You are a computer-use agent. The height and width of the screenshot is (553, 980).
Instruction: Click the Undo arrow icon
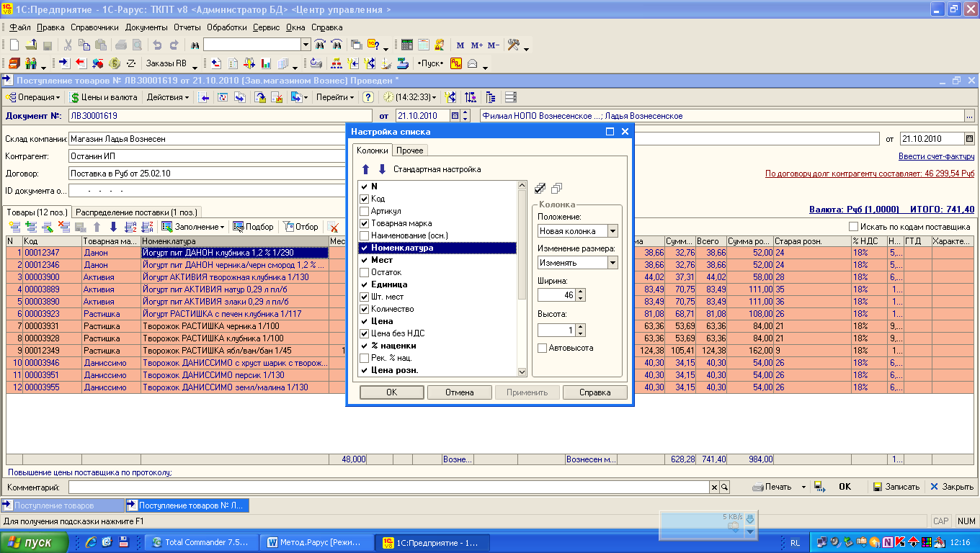click(x=156, y=45)
